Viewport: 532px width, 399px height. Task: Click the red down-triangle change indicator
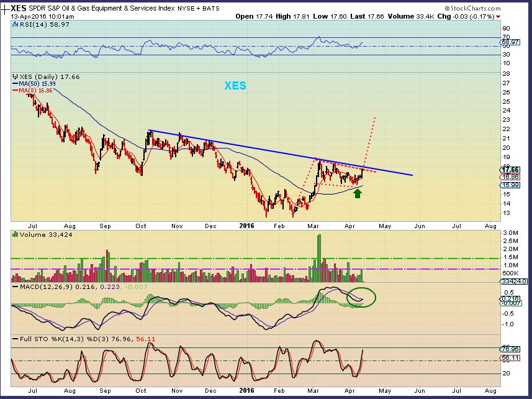click(498, 17)
